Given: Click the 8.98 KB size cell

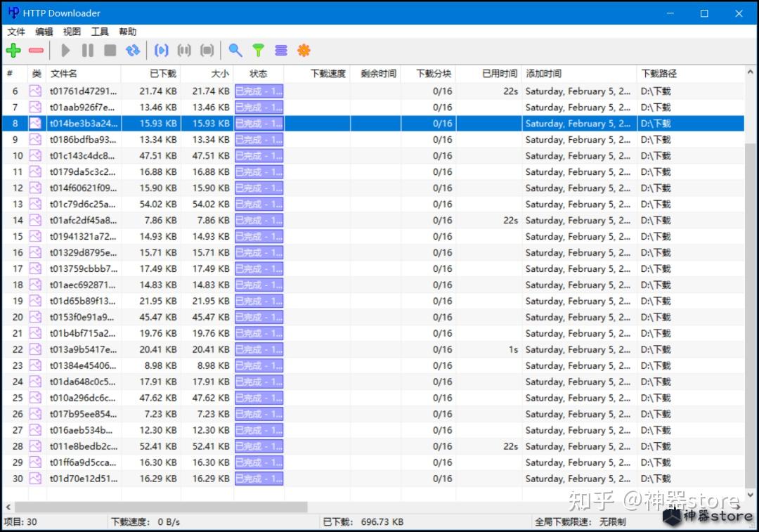Looking at the screenshot, I should [x=213, y=365].
